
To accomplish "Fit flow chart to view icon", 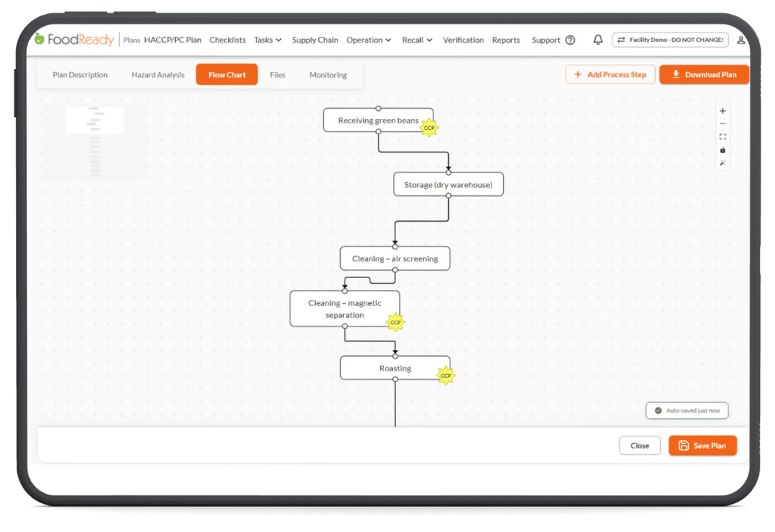I will [722, 137].
